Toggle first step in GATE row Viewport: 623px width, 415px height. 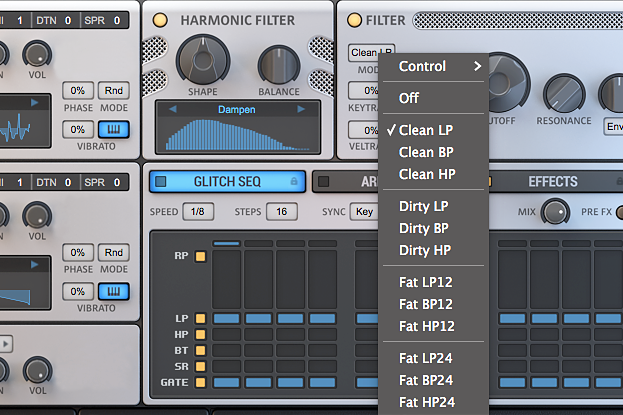click(226, 382)
